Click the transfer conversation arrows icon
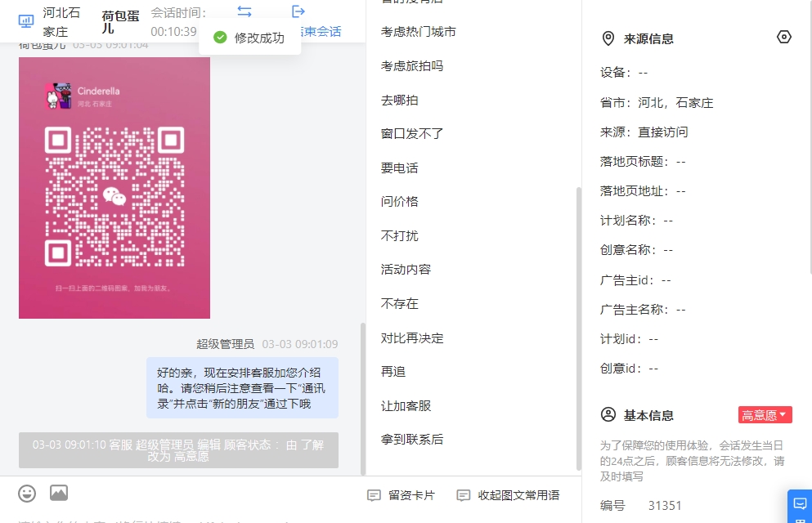This screenshot has width=812, height=523. click(x=244, y=11)
